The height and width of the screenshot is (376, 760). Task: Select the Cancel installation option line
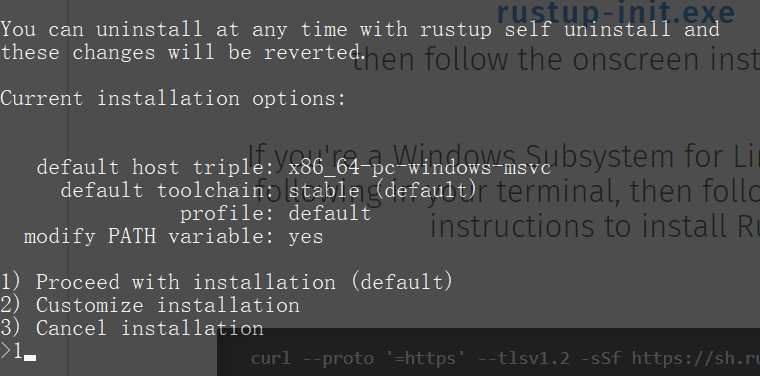click(132, 328)
